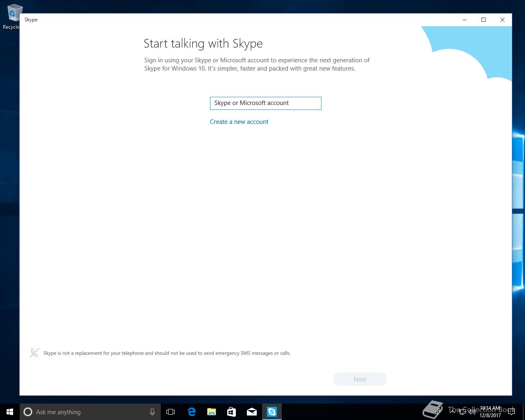The height and width of the screenshot is (420, 525).
Task: Maximize the Skype window
Action: (x=484, y=20)
